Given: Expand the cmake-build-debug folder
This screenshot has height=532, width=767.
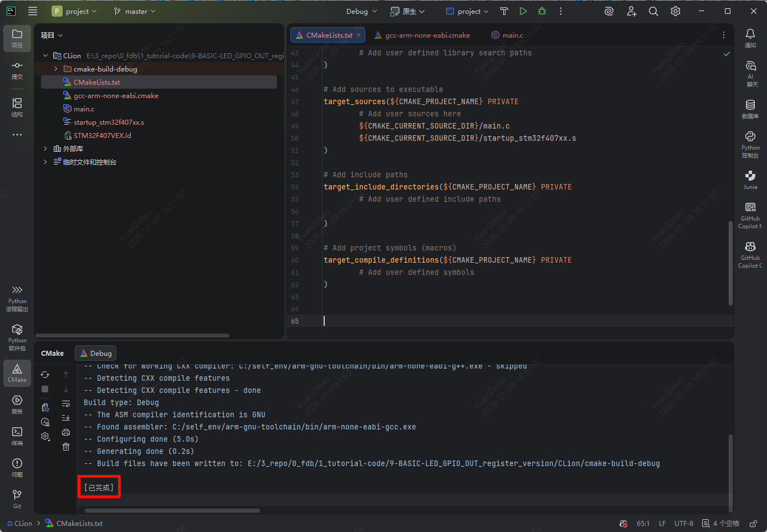Looking at the screenshot, I should tap(56, 69).
